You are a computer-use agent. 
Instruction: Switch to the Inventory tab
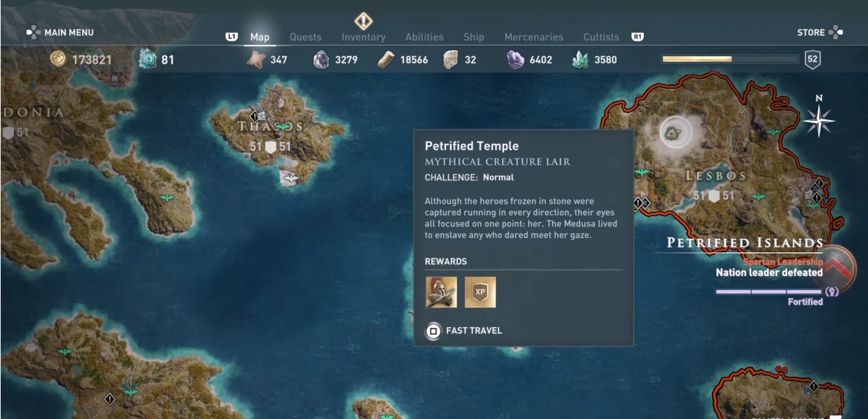[x=363, y=37]
